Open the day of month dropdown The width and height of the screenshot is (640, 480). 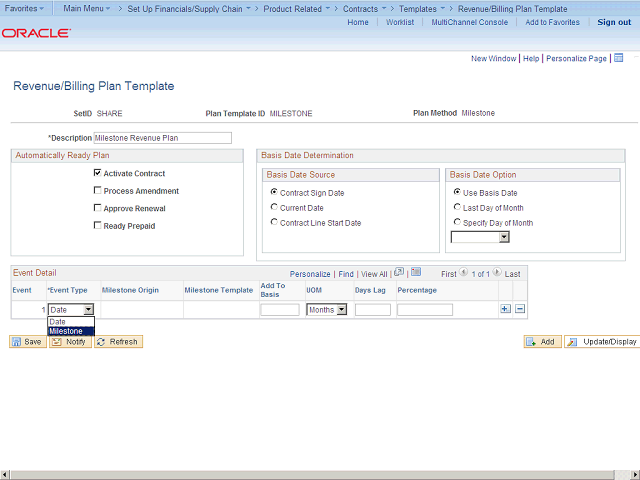point(480,237)
